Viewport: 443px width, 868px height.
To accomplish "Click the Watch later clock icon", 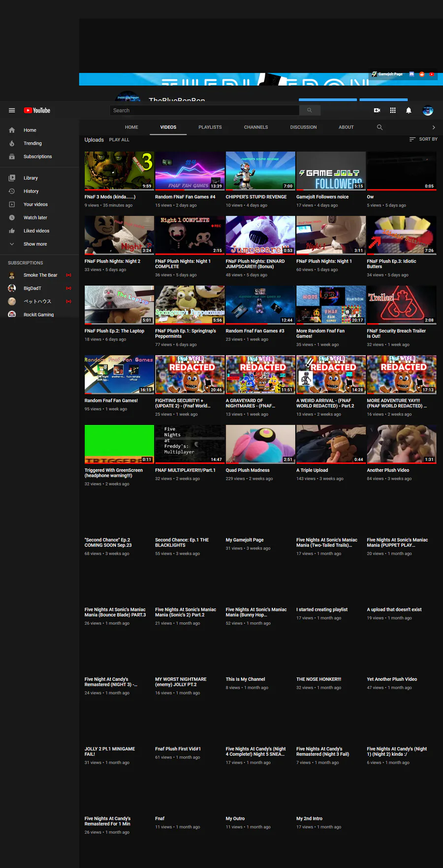I will tap(12, 217).
